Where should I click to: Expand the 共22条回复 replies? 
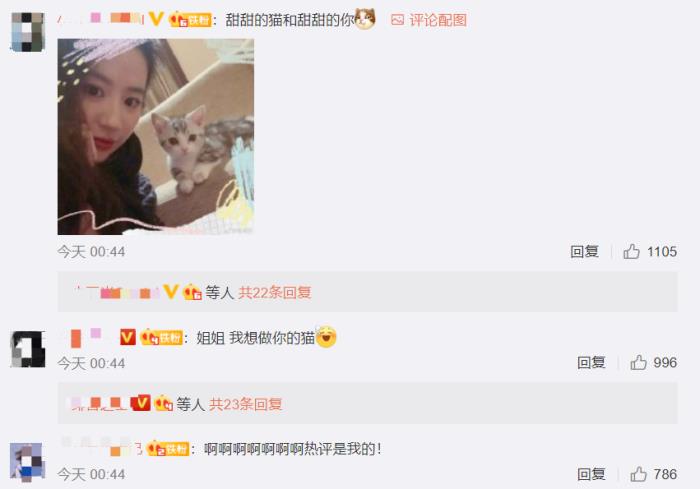point(275,293)
